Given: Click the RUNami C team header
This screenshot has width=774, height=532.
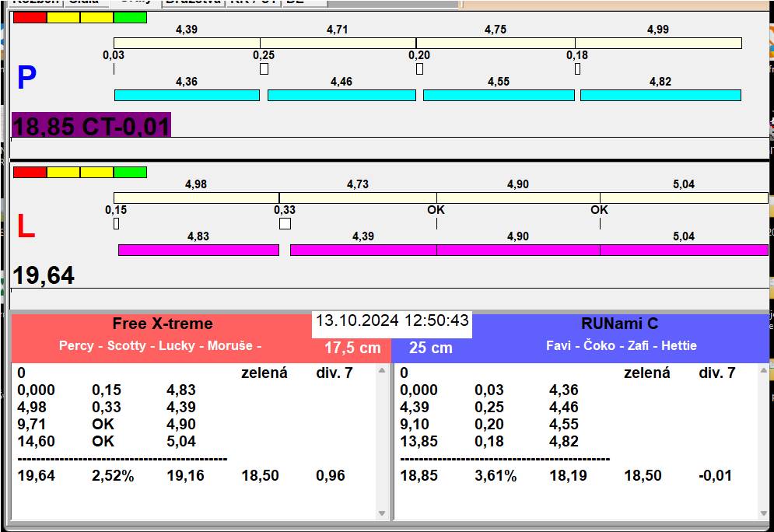Looking at the screenshot, I should tap(619, 324).
